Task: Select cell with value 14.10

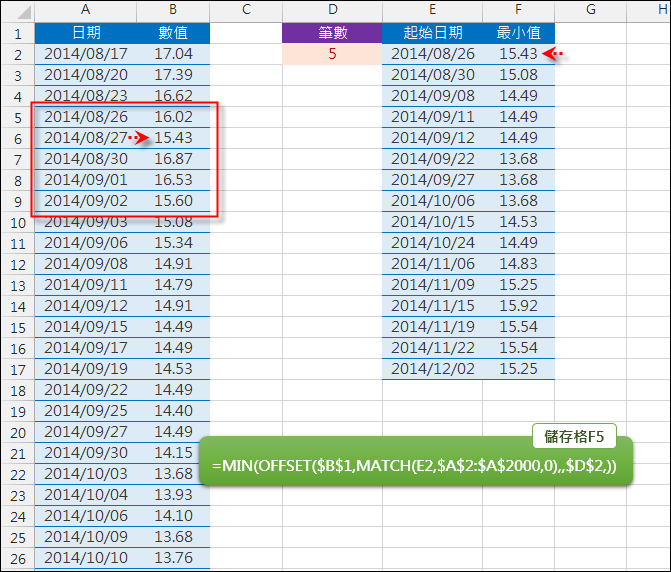Action: pyautogui.click(x=173, y=516)
